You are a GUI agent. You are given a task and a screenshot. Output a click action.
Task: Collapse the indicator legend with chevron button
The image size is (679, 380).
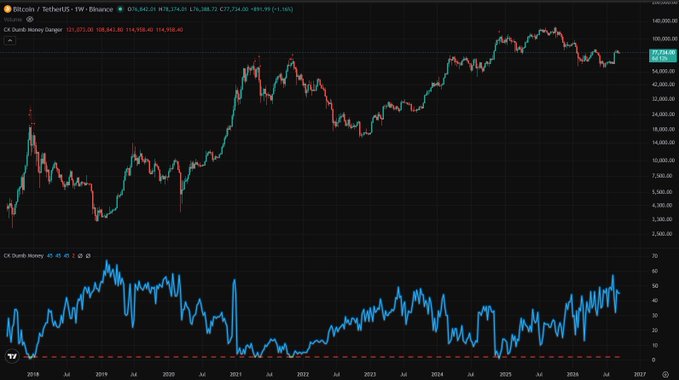point(10,40)
